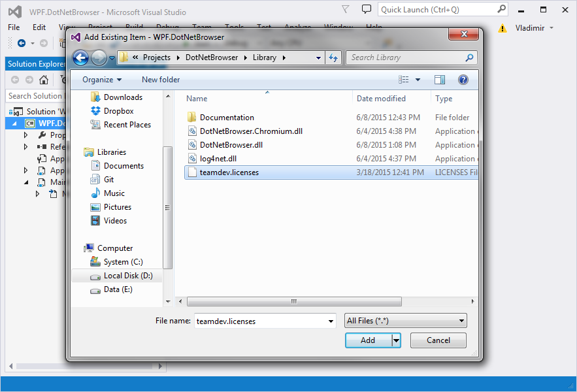Open the File menu in Visual Studio
Screen dimensions: 577x392
point(14,27)
